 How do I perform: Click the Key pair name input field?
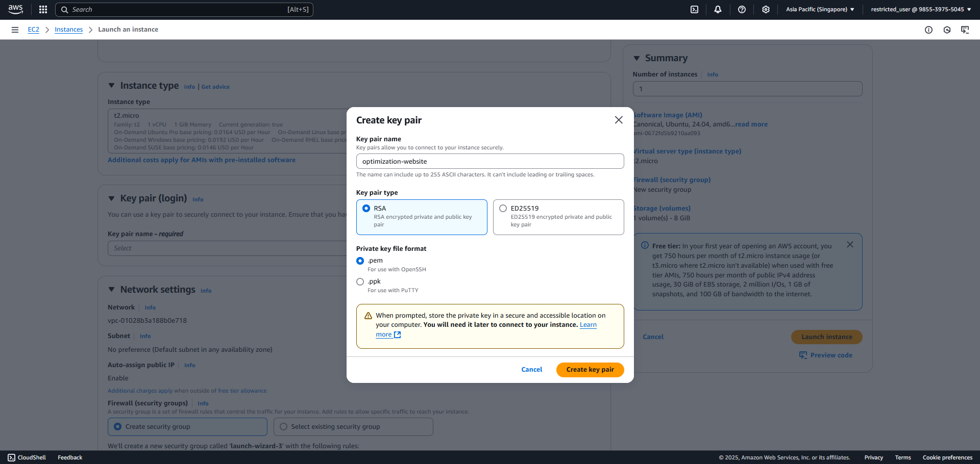coord(490,161)
